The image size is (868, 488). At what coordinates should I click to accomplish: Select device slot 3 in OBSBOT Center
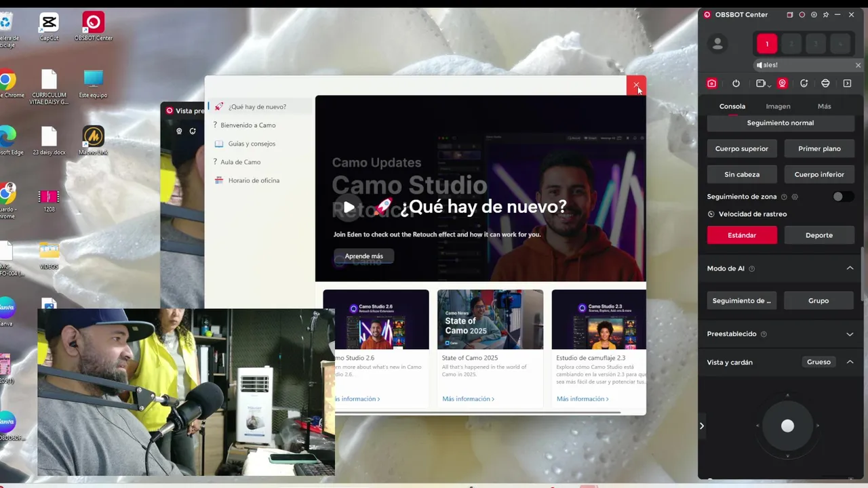point(816,44)
